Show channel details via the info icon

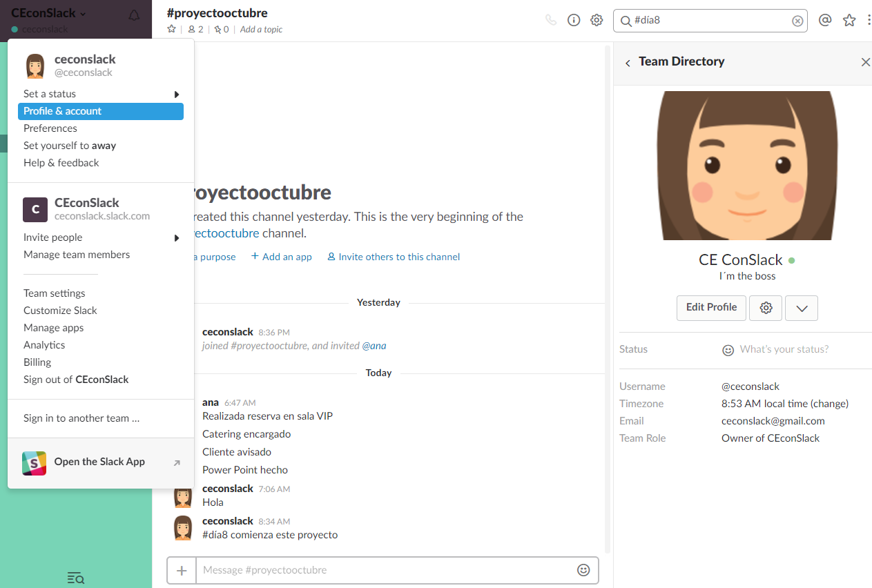click(574, 20)
